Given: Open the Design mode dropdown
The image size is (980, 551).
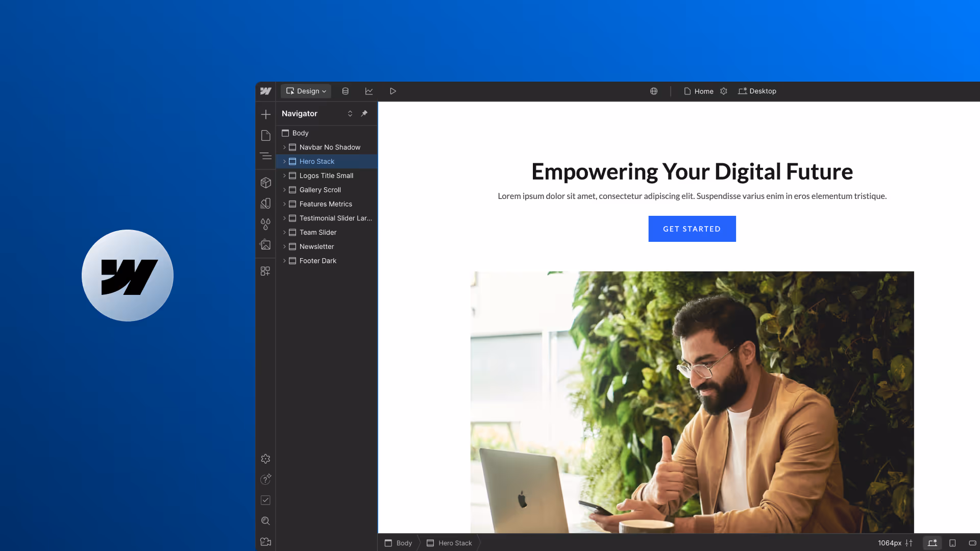Looking at the screenshot, I should (306, 91).
